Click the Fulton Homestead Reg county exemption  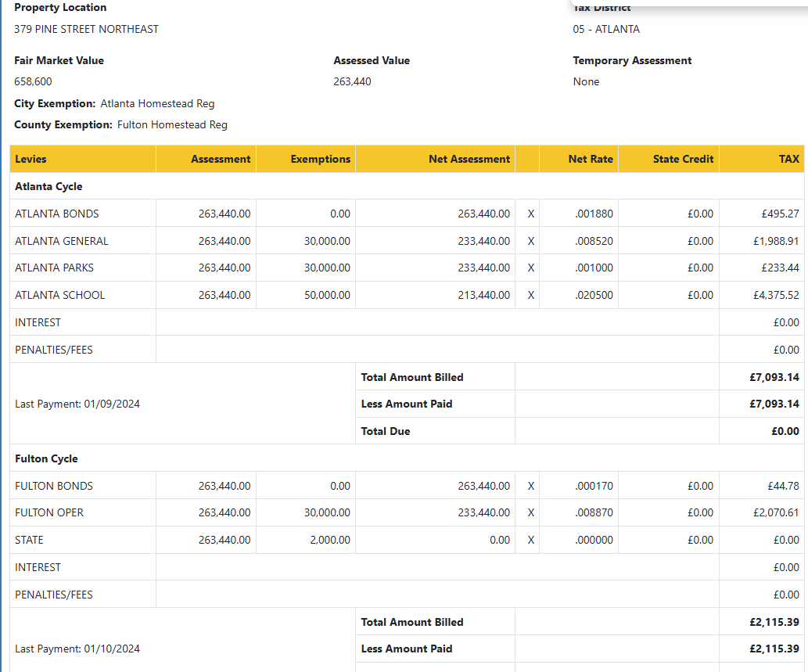pyautogui.click(x=172, y=124)
